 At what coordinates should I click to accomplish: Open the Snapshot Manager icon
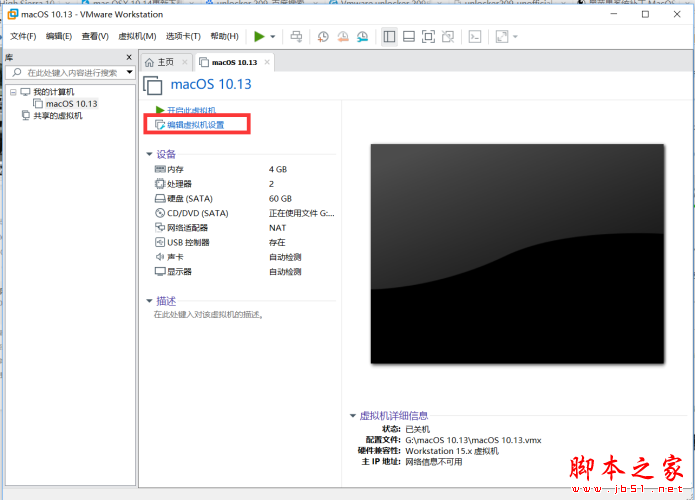click(363, 36)
